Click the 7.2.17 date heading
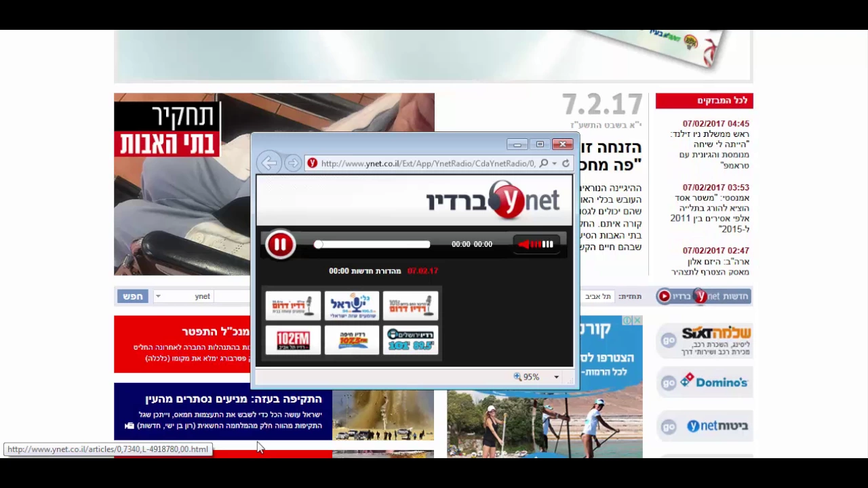 (602, 105)
